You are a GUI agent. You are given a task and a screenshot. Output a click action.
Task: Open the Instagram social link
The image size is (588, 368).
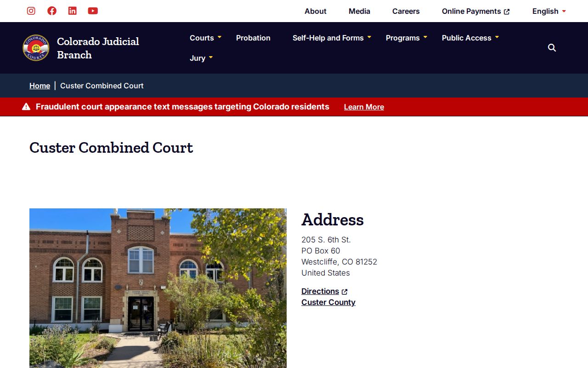coord(31,11)
